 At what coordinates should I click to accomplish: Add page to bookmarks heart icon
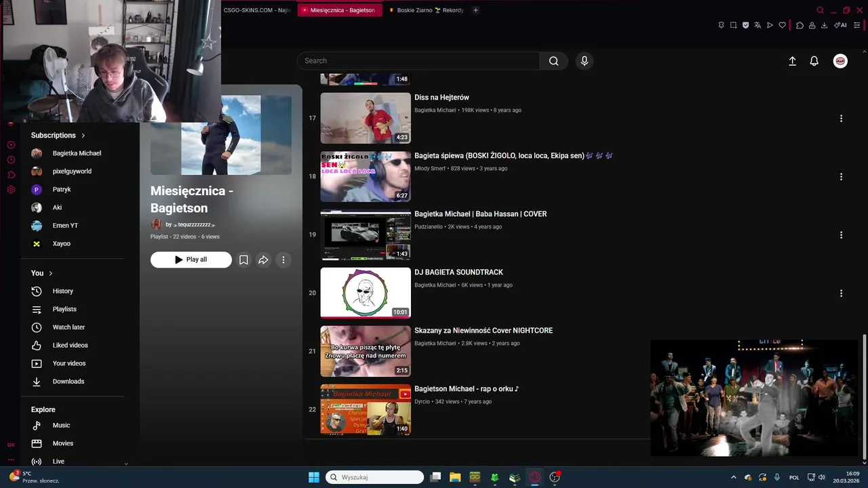pos(782,25)
